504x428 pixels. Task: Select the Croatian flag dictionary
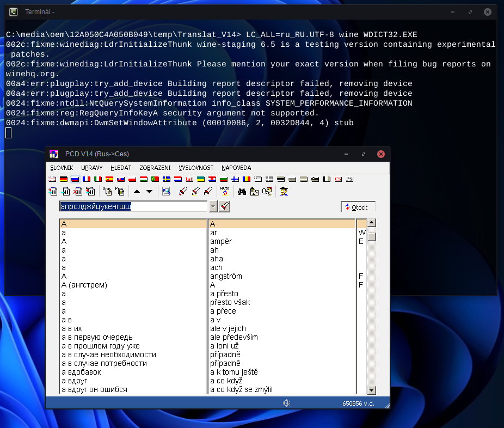[212, 179]
